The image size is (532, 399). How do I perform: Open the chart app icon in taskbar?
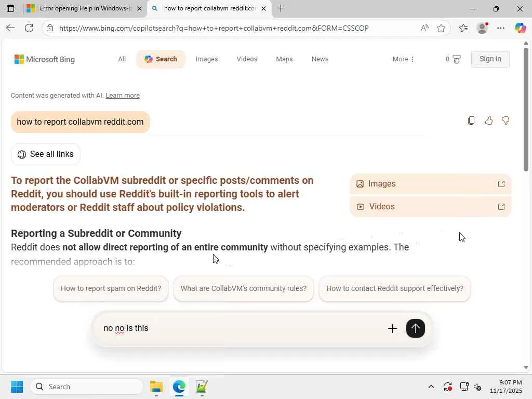click(x=202, y=387)
